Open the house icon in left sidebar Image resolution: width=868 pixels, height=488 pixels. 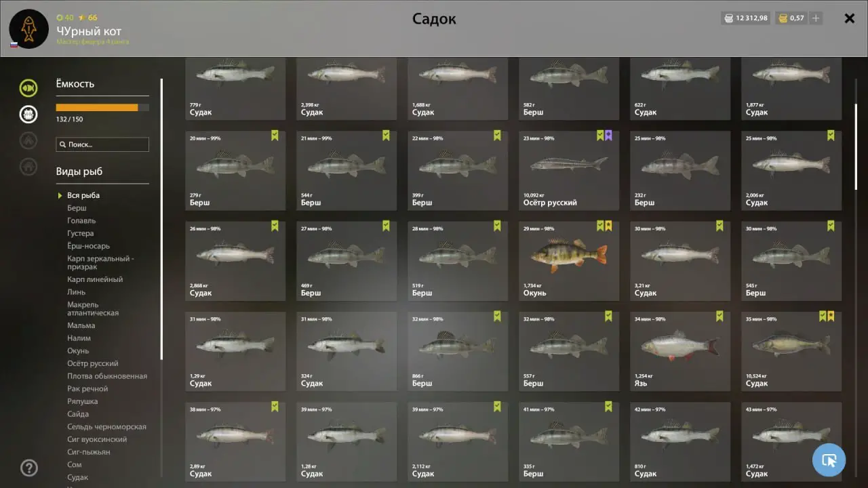28,166
